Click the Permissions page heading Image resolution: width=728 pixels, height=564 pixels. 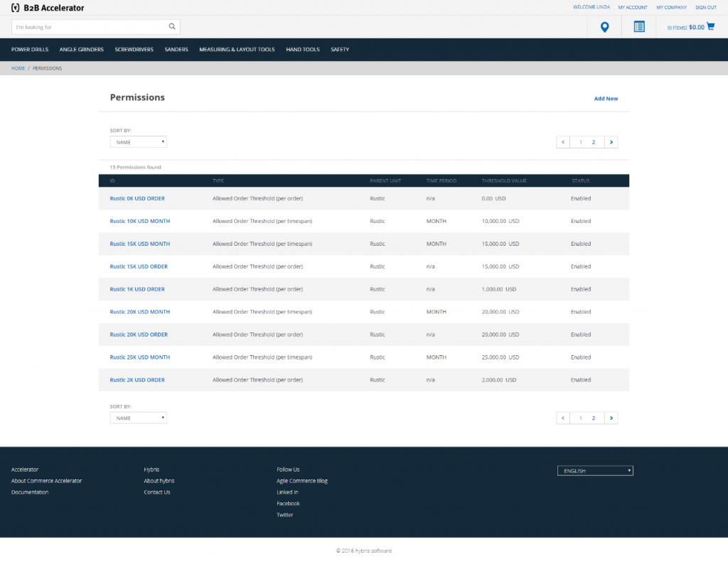[x=137, y=97]
